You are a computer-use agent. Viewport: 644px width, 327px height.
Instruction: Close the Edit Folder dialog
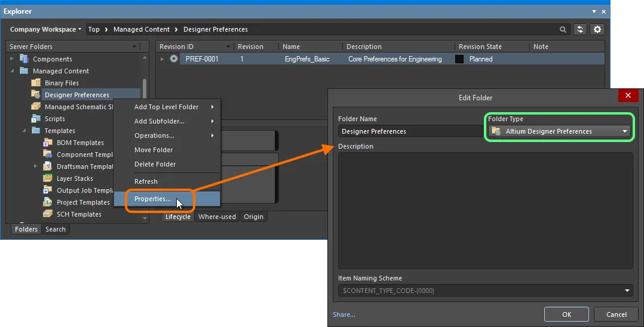(628, 95)
